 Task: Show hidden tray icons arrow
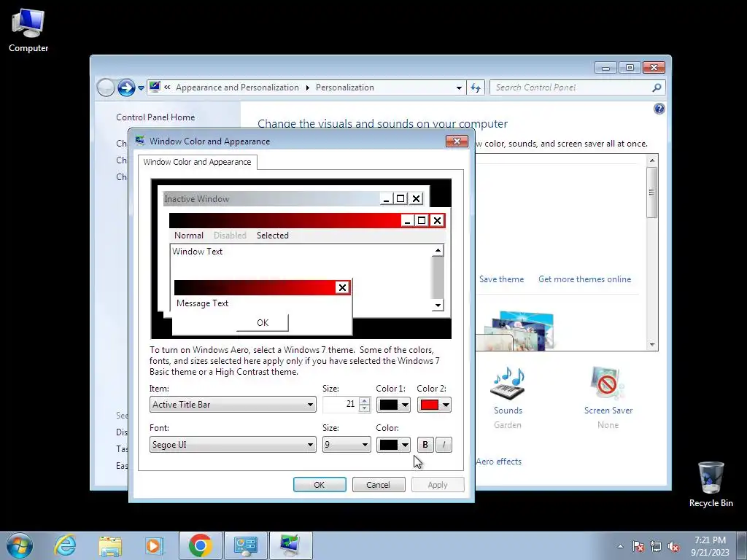[x=620, y=546]
